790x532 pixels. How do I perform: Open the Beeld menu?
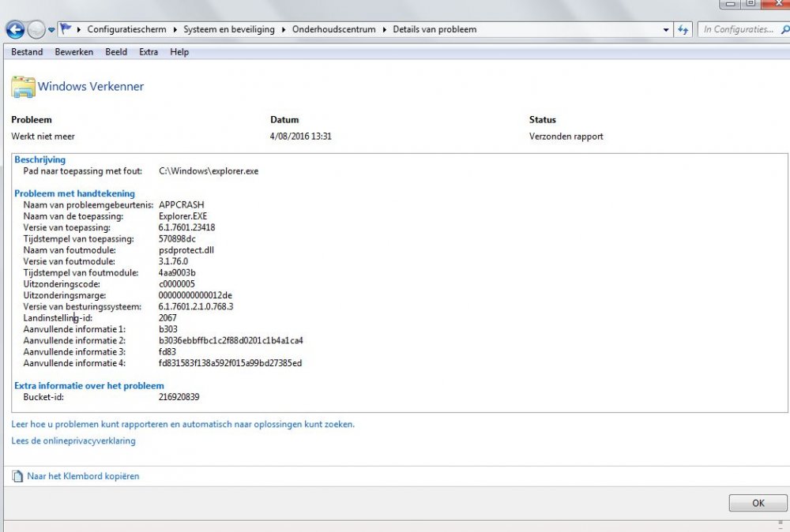click(x=116, y=52)
